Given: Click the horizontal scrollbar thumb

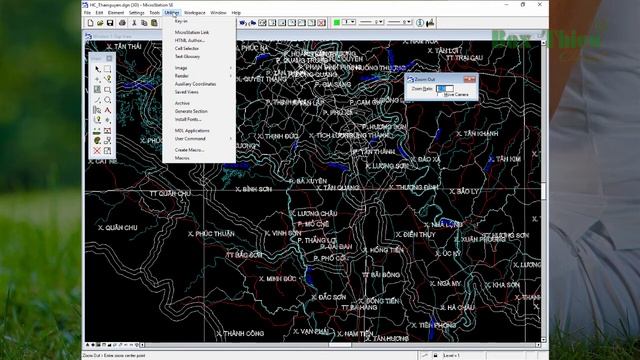Looking at the screenshot, I should (x=340, y=345).
